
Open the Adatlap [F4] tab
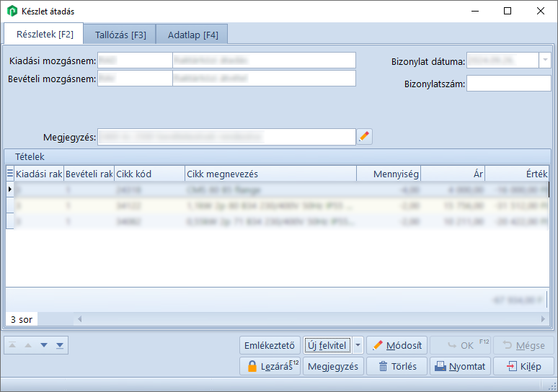pos(192,34)
